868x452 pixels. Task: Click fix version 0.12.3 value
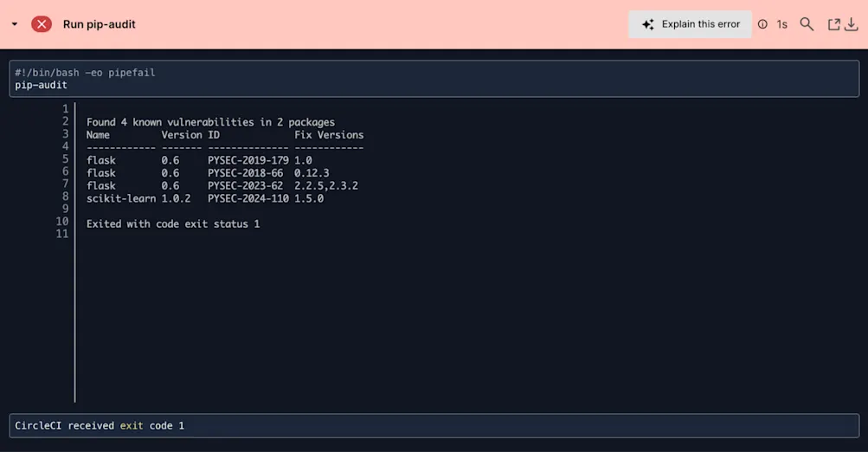pos(312,173)
